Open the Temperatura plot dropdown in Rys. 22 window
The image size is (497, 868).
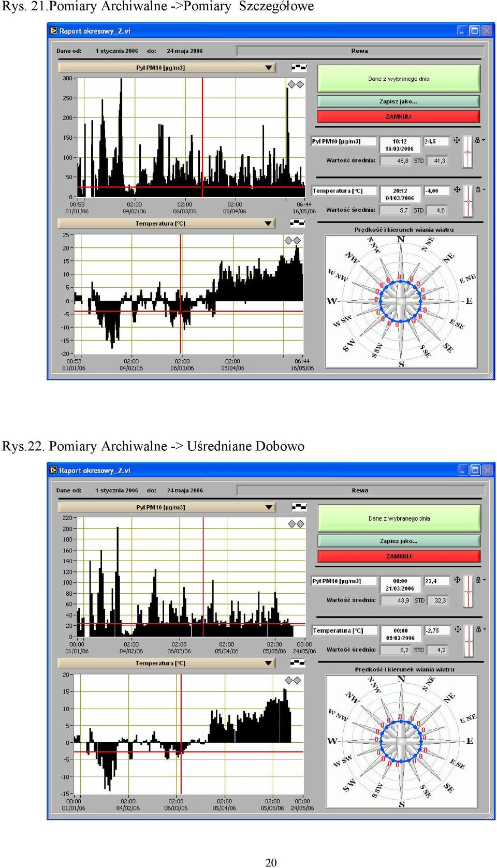click(167, 663)
